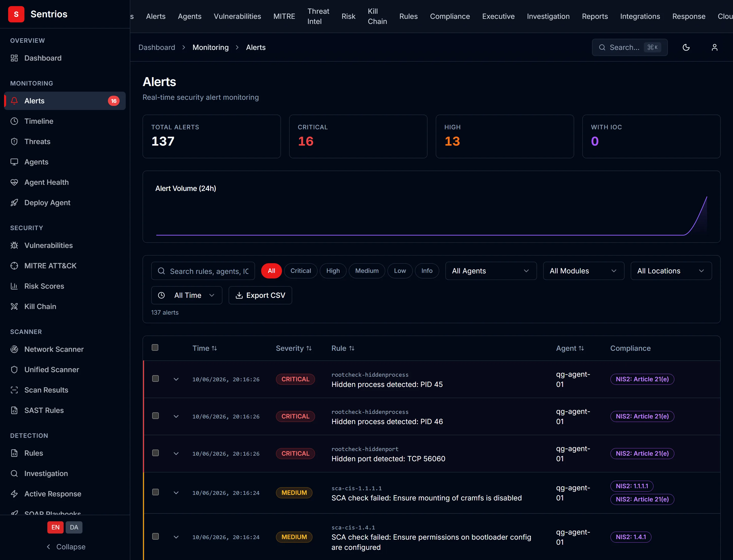Click Collapse sidebar button
Viewport: 733px width, 560px height.
66,547
